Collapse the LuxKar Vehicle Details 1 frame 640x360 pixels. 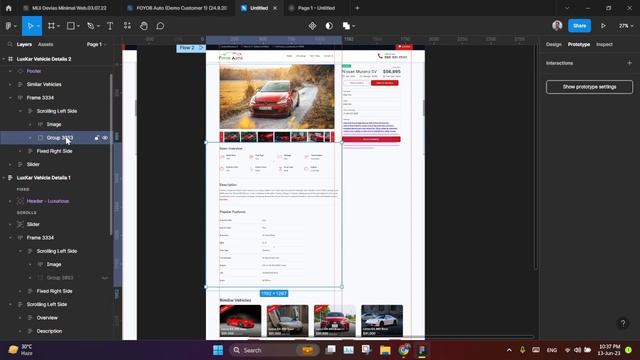tap(4, 178)
